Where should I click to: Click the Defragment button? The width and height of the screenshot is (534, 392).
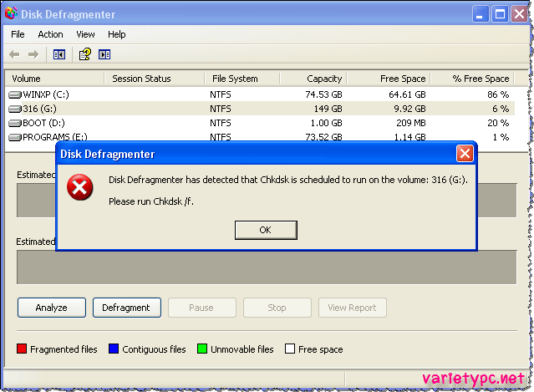coord(127,308)
